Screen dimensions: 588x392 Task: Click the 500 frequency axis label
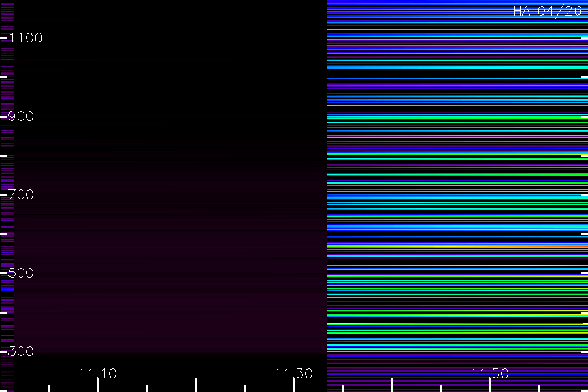(21, 273)
